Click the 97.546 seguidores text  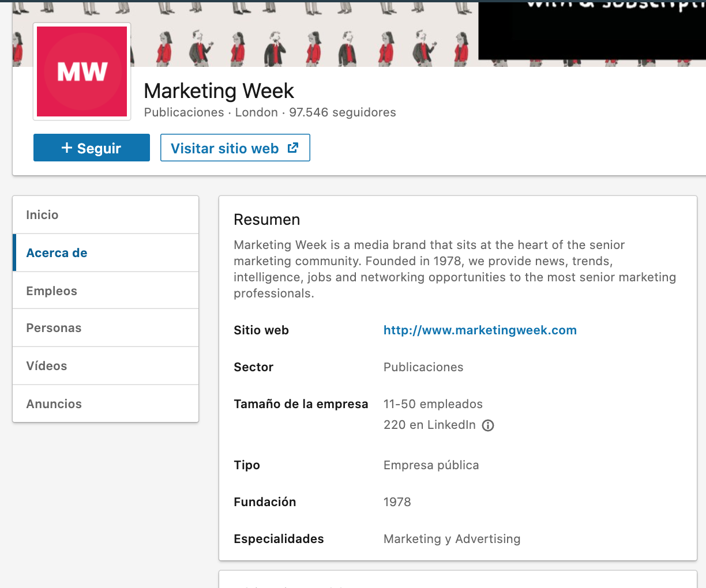tap(343, 112)
